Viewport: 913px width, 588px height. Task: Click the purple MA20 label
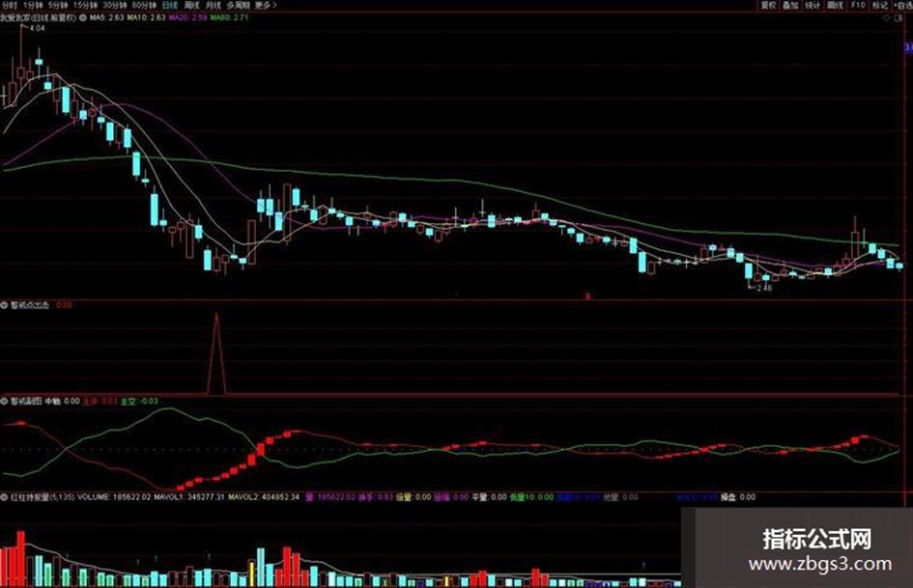(x=187, y=18)
